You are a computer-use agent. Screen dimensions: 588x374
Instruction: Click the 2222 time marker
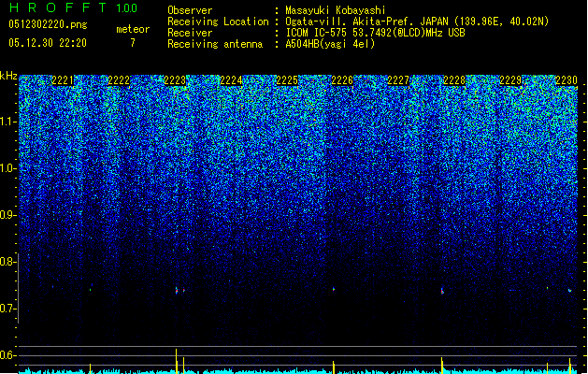pos(119,80)
